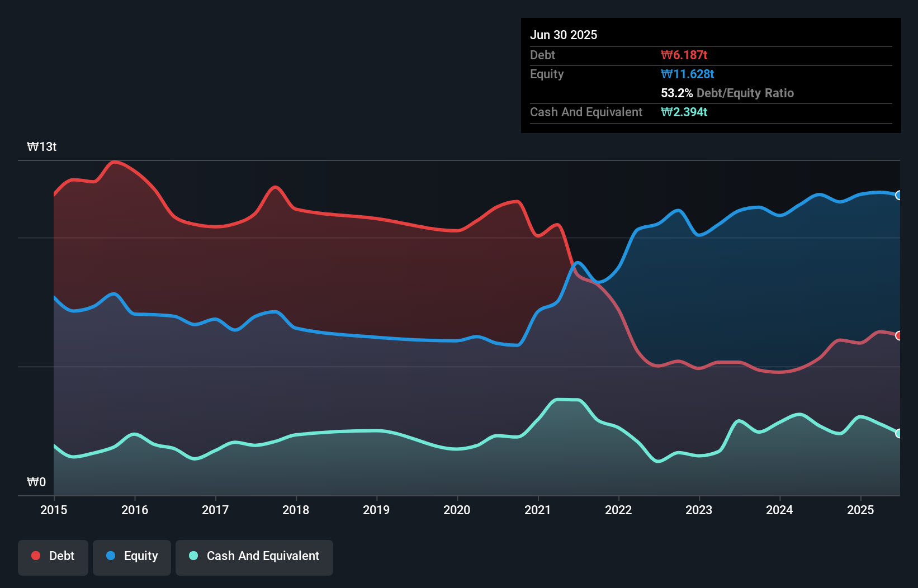Screen dimensions: 918x588
Task: Select the teal Cash line endpoint marker
Action: tap(898, 433)
